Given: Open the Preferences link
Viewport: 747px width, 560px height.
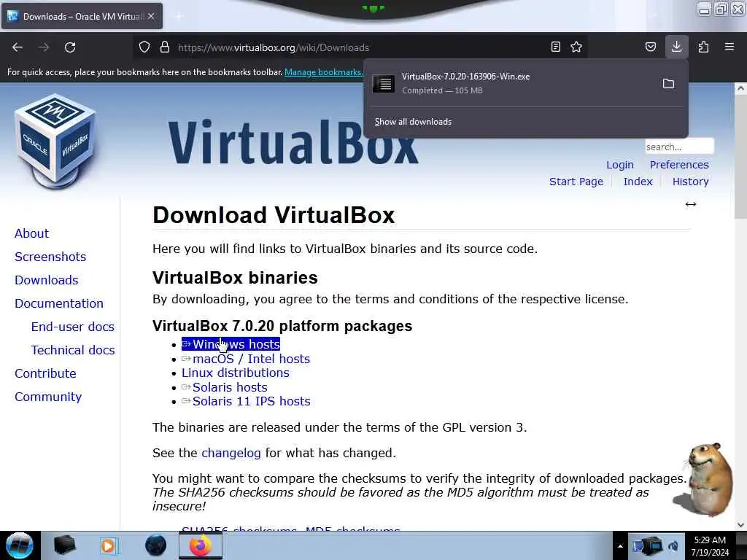Looking at the screenshot, I should pos(679,165).
